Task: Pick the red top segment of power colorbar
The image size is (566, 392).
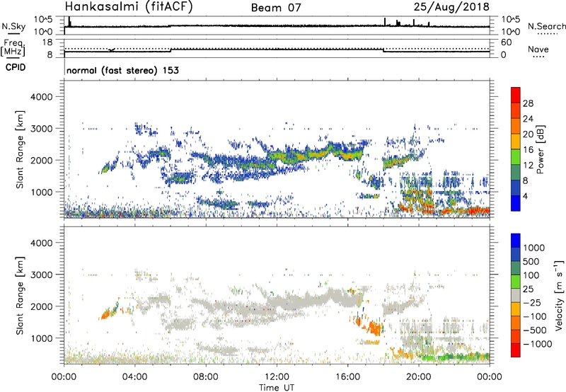Action: click(516, 95)
